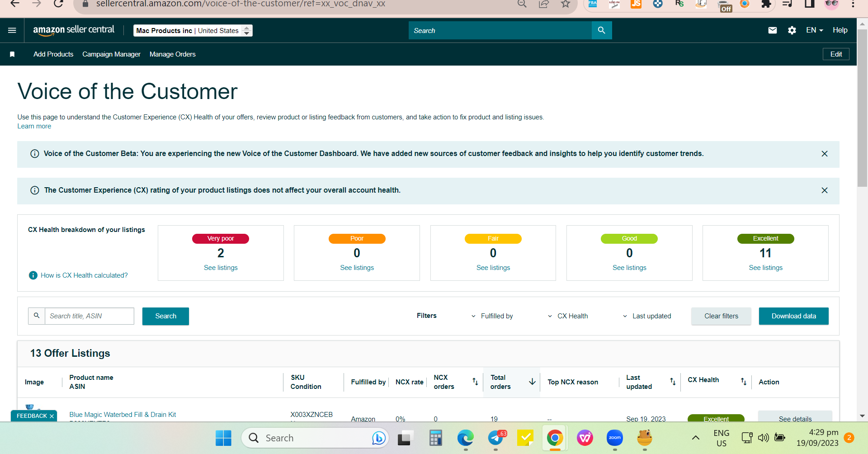
Task: Click the bookmark flag icon
Action: pyautogui.click(x=12, y=54)
